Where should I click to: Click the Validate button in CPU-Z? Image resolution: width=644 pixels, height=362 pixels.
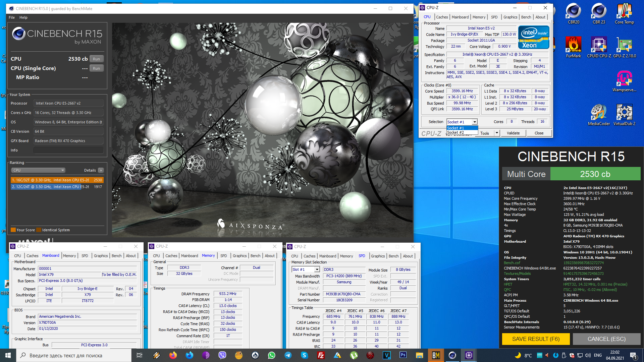513,133
